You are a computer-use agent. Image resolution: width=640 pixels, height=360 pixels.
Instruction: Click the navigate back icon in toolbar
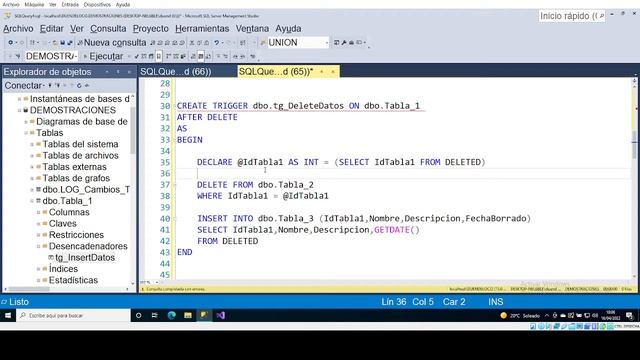11,42
